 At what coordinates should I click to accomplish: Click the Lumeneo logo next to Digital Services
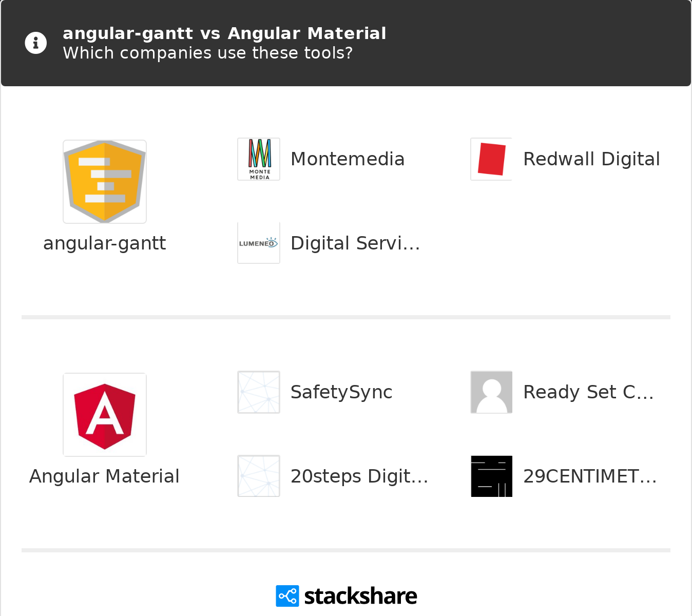coord(258,243)
